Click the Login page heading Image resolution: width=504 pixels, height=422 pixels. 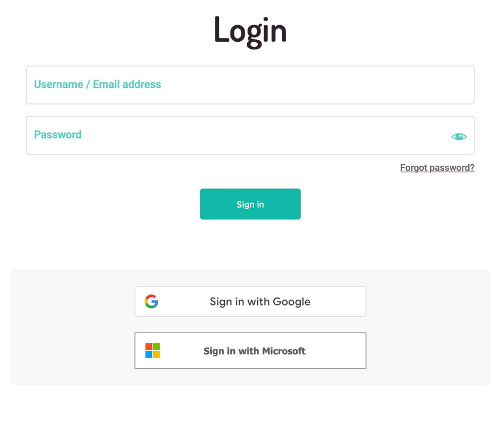coord(250,30)
